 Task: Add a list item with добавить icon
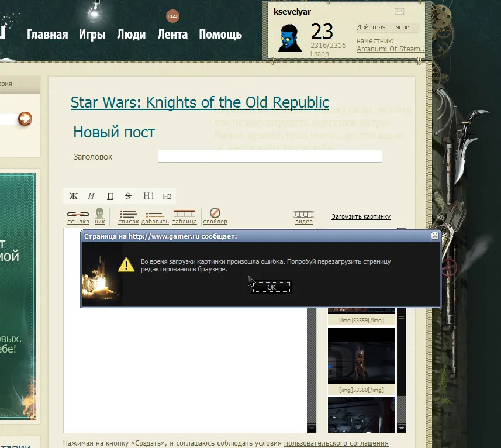tap(155, 218)
